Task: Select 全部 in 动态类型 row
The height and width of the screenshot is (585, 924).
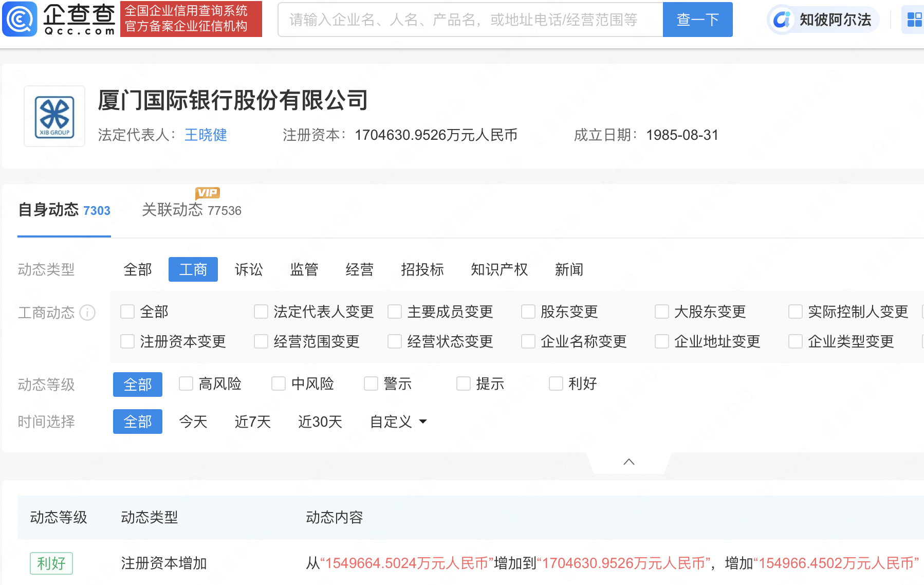Action: click(x=138, y=269)
